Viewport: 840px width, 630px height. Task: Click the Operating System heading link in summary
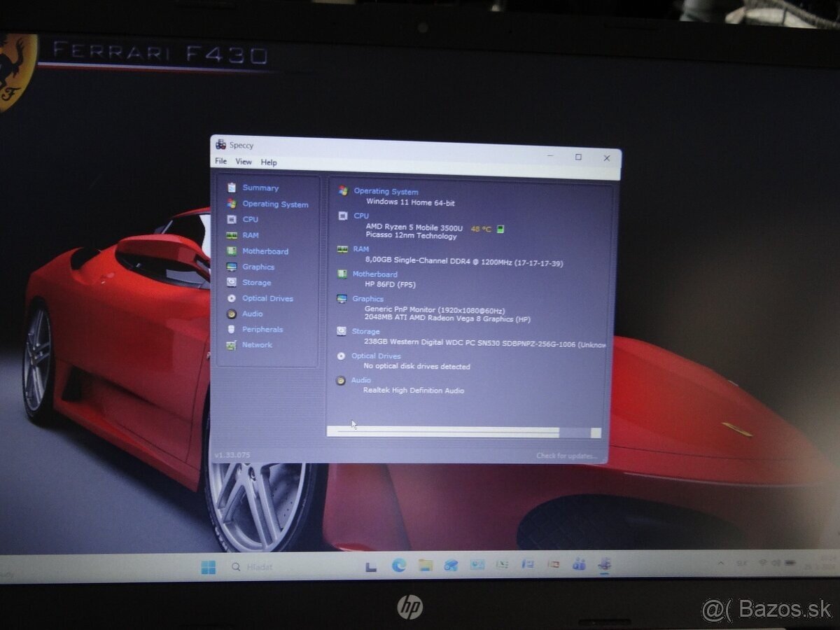[386, 191]
